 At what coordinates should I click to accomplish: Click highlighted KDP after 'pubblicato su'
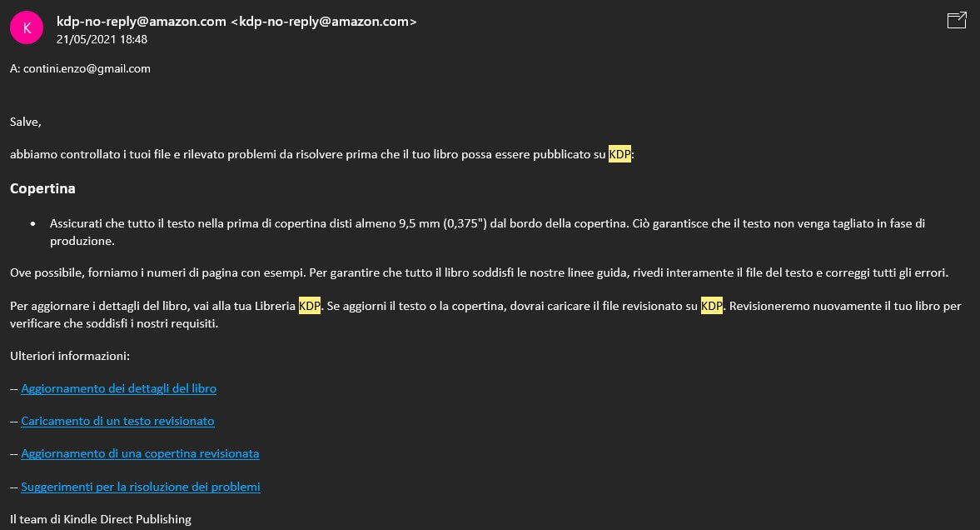pos(619,154)
